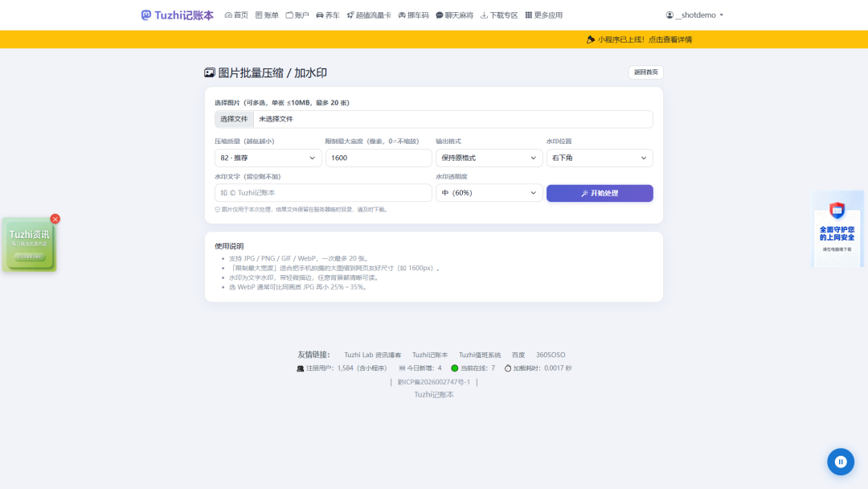Click the 注册用户: 1,584 statistic text
This screenshot has height=489, width=868.
click(x=346, y=368)
